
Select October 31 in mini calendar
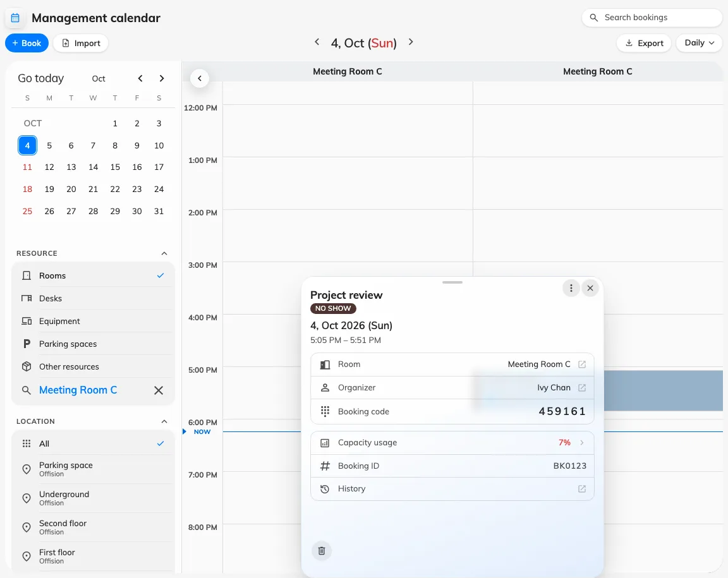click(159, 211)
